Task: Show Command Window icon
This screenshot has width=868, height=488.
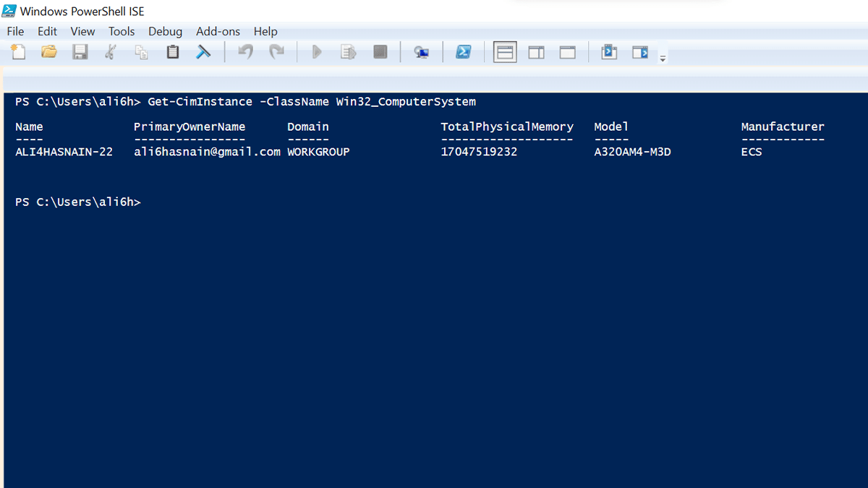Action: (609, 52)
